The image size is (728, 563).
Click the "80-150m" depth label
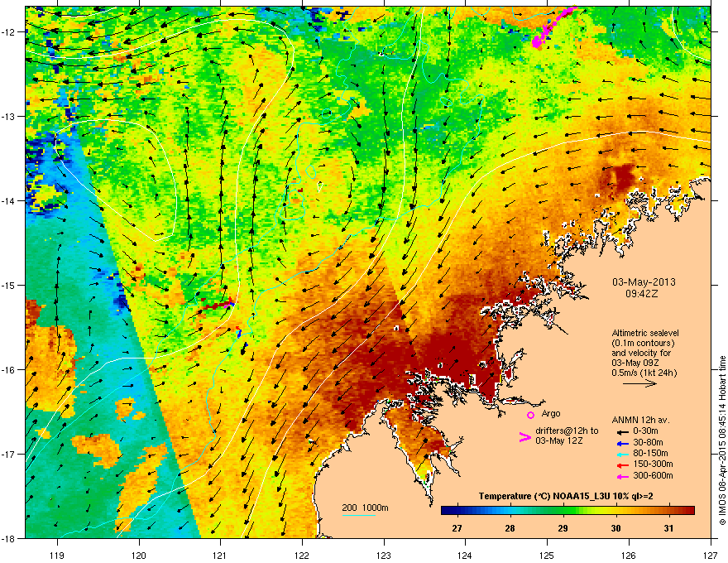coord(650,454)
